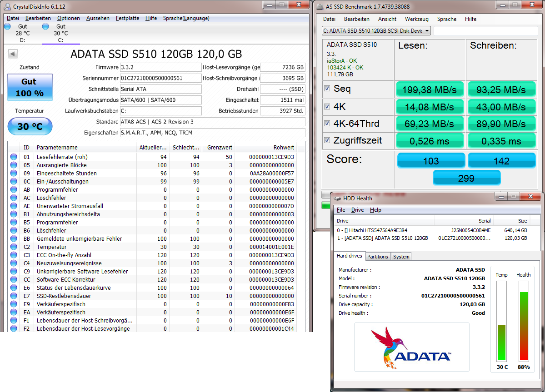
Task: Click status orb for Software ECC Korrektur
Action: pyautogui.click(x=14, y=279)
